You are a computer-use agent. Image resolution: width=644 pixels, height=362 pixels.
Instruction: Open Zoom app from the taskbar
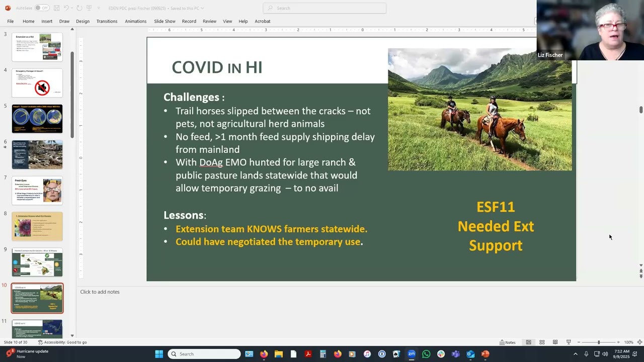[411, 354]
